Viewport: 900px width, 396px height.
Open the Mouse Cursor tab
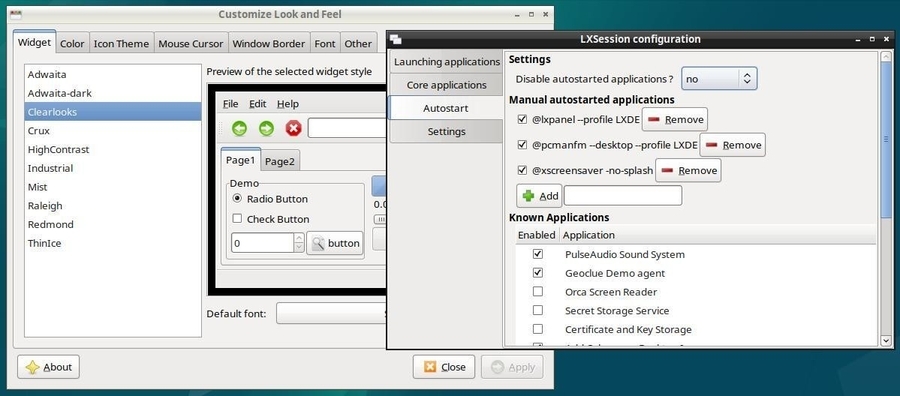(x=191, y=43)
